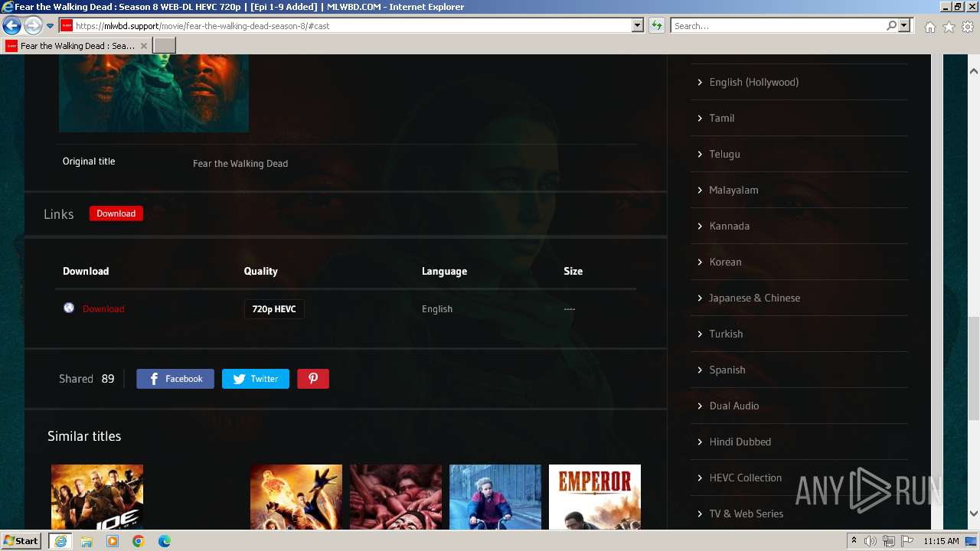The width and height of the screenshot is (980, 551).
Task: Share on Facebook button
Action: [175, 379]
